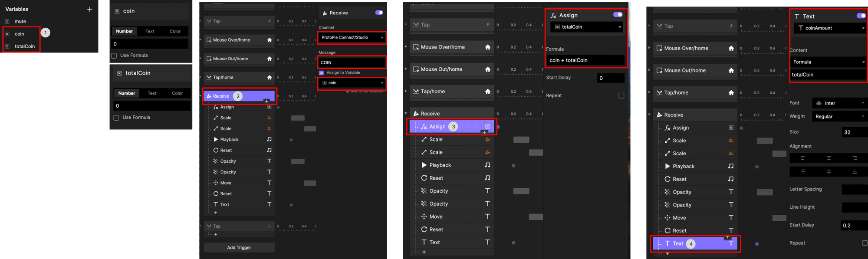Click Playback music note icon in Receive-highlighted screenshot

coord(269,139)
